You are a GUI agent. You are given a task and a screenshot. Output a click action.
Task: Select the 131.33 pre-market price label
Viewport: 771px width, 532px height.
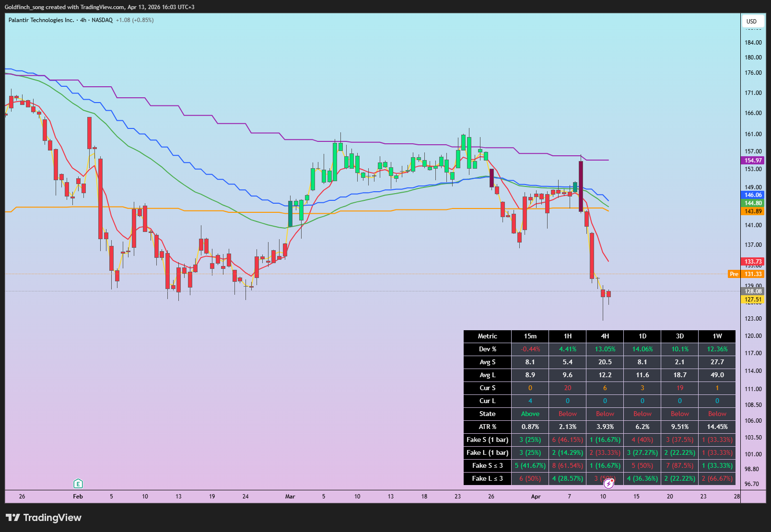point(753,274)
